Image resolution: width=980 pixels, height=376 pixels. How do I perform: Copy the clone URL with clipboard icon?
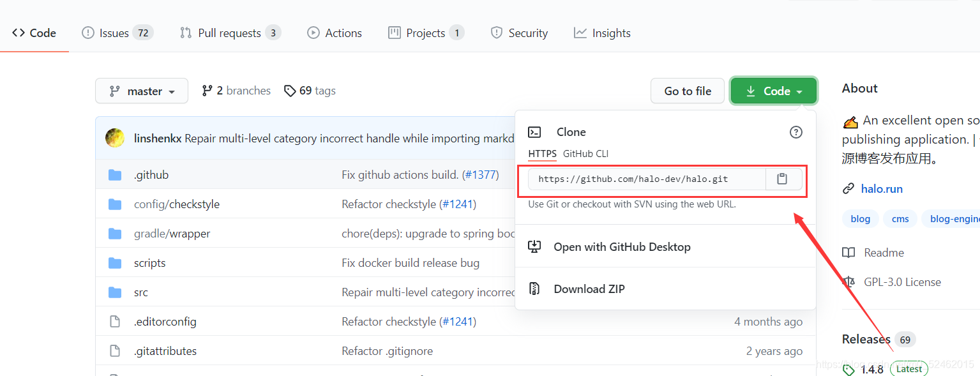pos(783,179)
